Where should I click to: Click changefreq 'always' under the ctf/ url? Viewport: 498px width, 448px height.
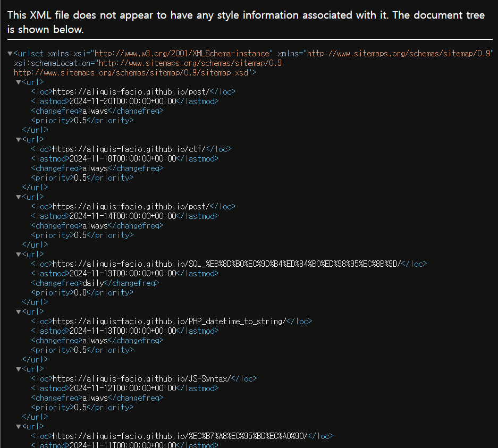[97, 168]
